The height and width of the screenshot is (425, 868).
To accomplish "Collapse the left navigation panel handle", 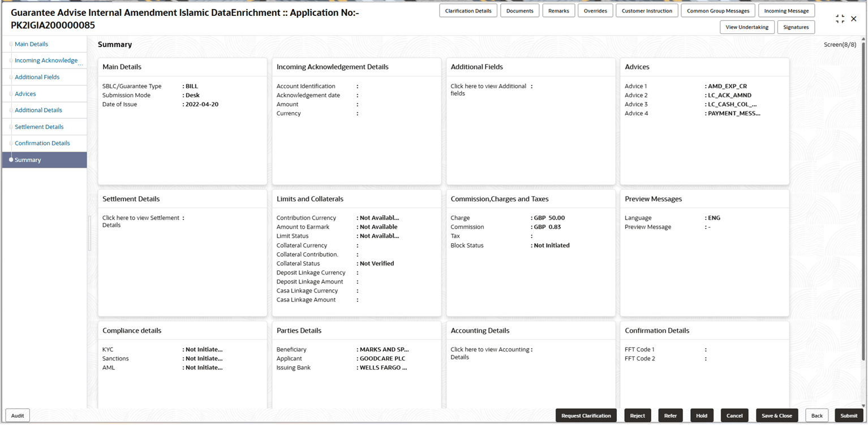I will coord(89,233).
